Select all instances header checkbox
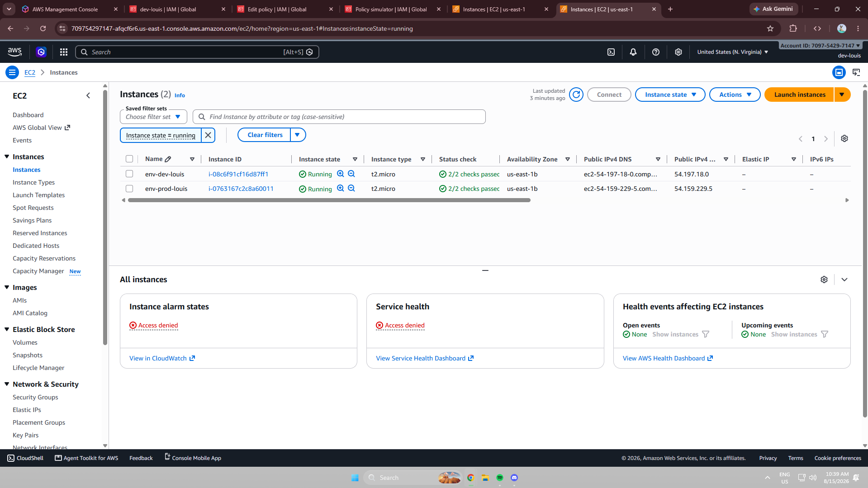 (x=129, y=159)
